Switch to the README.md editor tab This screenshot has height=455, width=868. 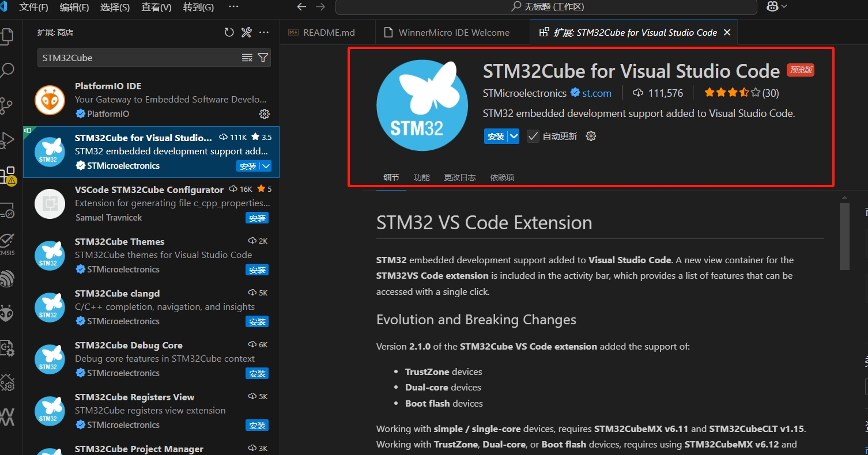click(x=328, y=32)
